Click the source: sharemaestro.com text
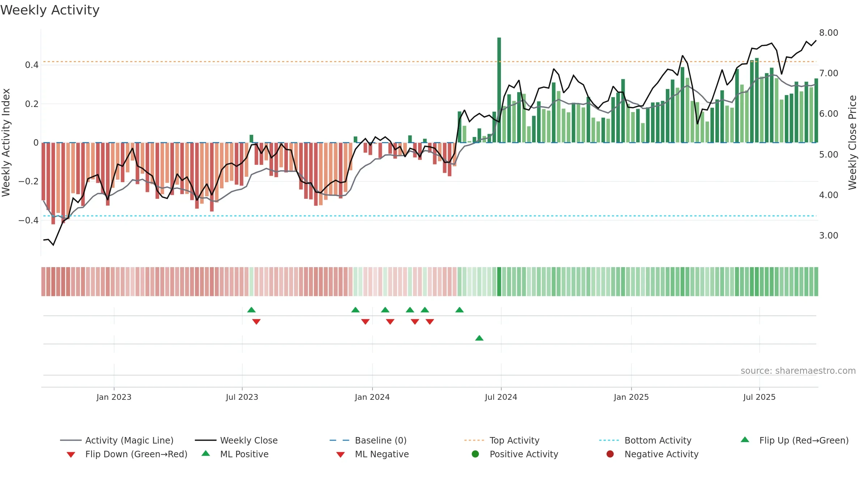The width and height of the screenshot is (868, 488). 798,371
